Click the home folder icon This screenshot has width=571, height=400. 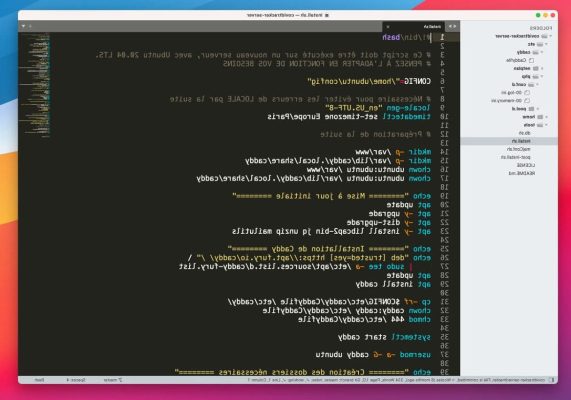pos(540,117)
